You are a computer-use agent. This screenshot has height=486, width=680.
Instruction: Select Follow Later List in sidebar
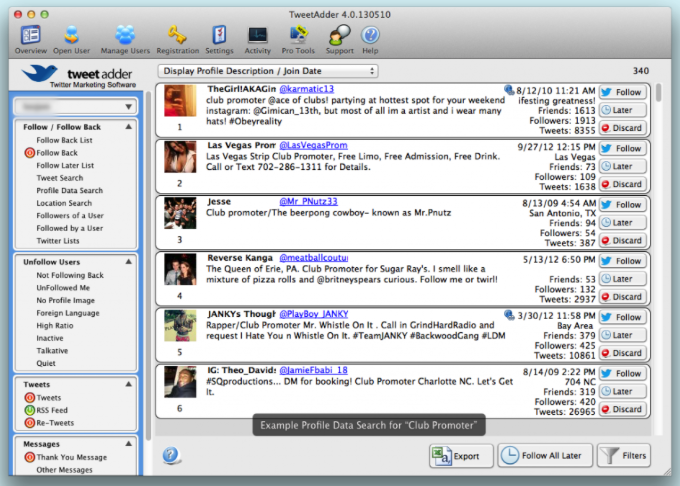(x=65, y=165)
